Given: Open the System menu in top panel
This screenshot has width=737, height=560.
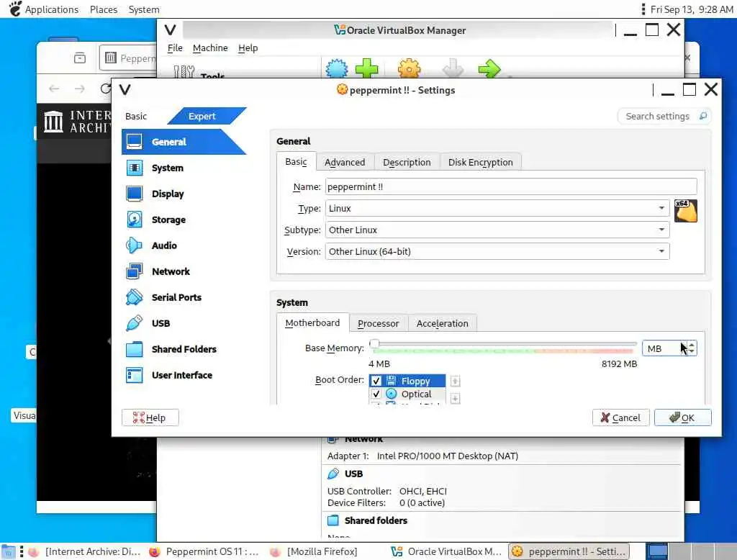Looking at the screenshot, I should point(144,9).
